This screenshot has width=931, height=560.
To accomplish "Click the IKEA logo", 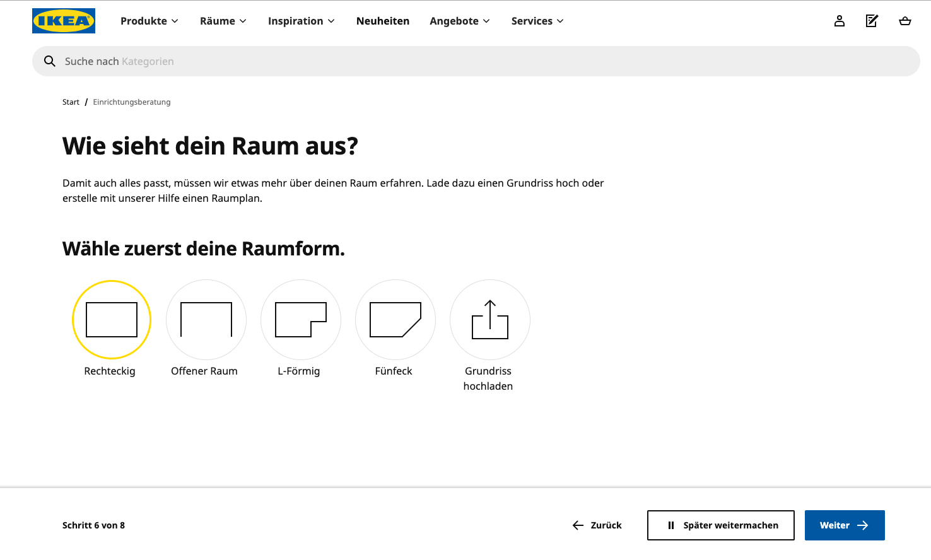I will (x=64, y=21).
